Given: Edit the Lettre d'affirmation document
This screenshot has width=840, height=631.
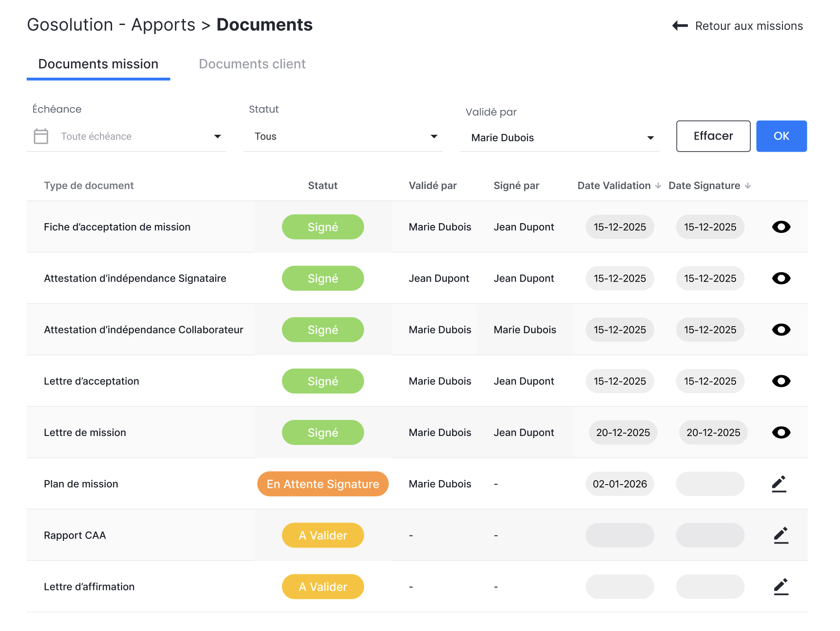Looking at the screenshot, I should tap(781, 586).
